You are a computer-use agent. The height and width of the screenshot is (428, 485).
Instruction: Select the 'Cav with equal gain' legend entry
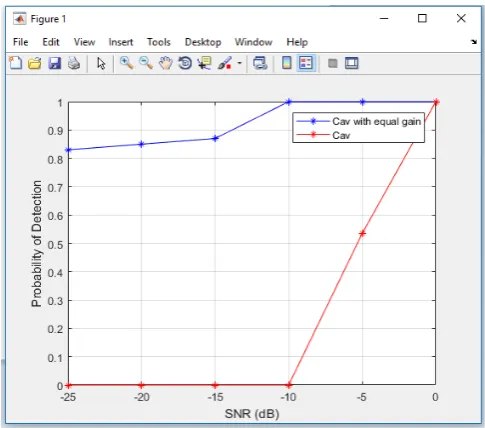(x=358, y=121)
